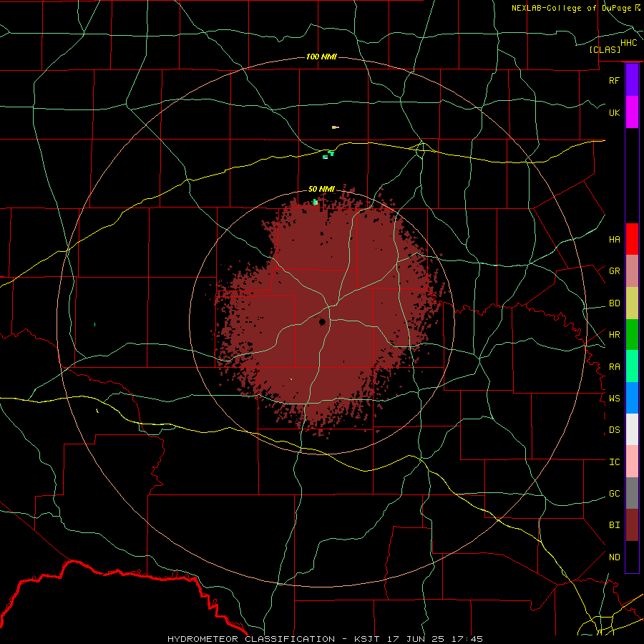This screenshot has height=644, width=644.
Task: Click the 50 NMI range ring label
Action: (321, 189)
